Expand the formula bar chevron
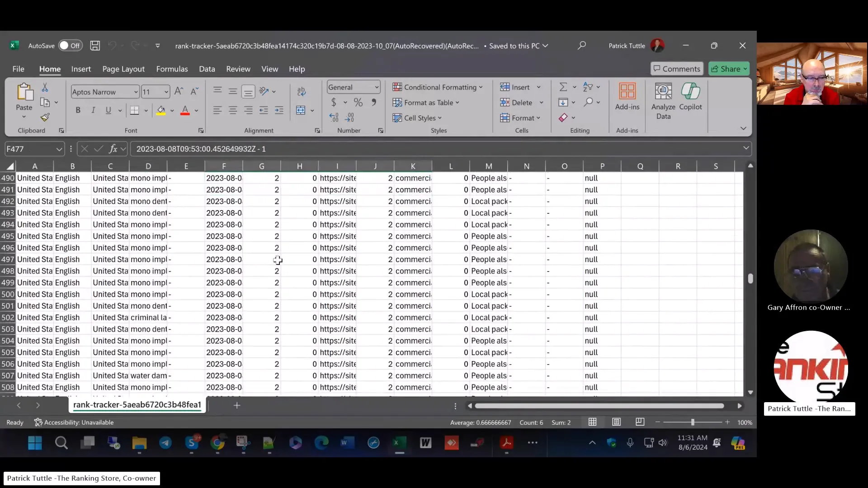Viewport: 868px width, 488px height. tap(746, 148)
